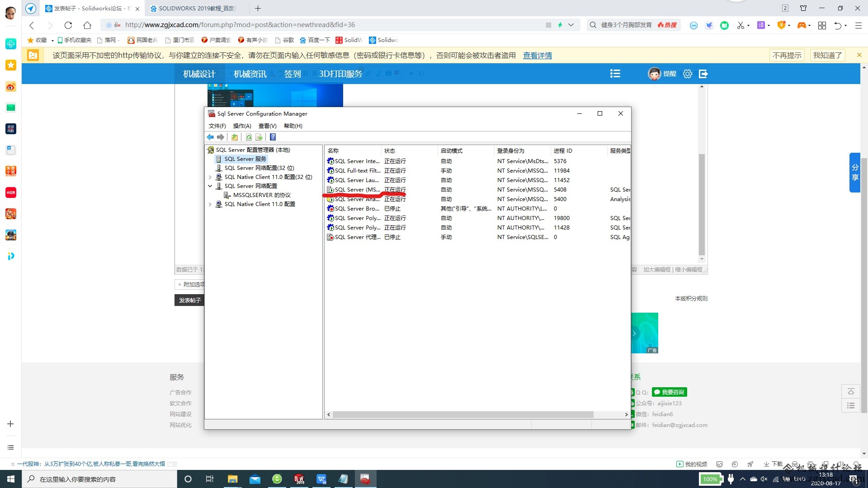Open File Explorer from the taskbar
Image resolution: width=868 pixels, height=488 pixels.
coord(232,479)
